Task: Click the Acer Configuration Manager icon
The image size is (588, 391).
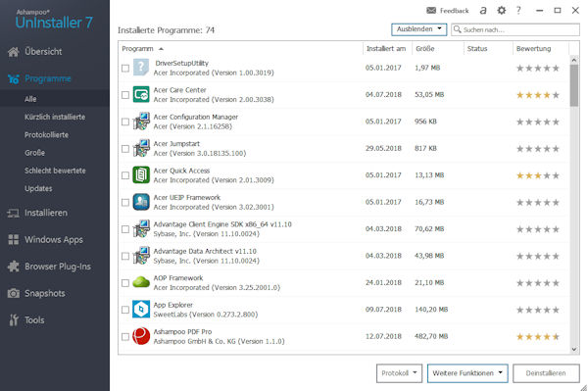Action: pyautogui.click(x=141, y=122)
